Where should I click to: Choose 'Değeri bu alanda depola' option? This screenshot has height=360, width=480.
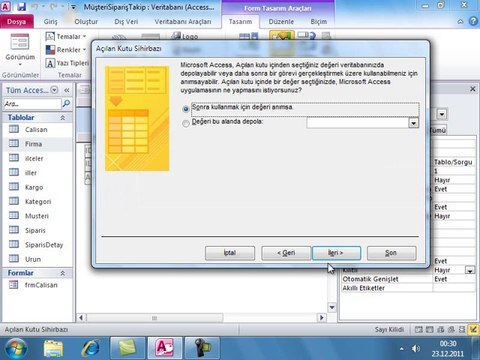coord(186,123)
